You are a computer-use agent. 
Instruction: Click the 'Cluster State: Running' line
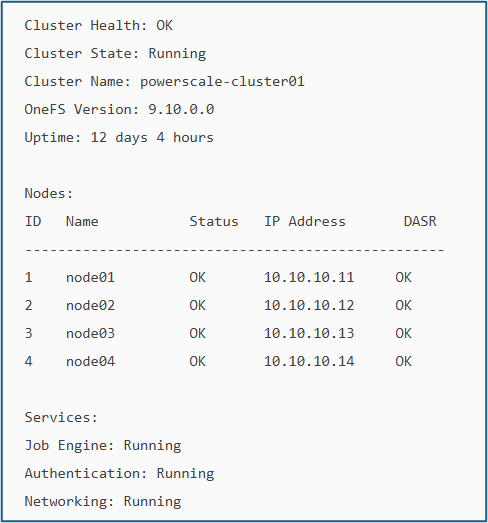115,54
